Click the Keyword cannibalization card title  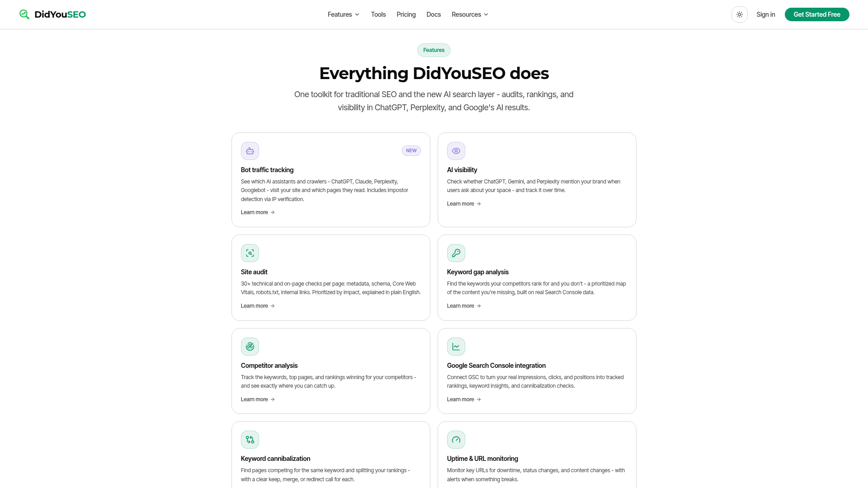tap(276, 459)
